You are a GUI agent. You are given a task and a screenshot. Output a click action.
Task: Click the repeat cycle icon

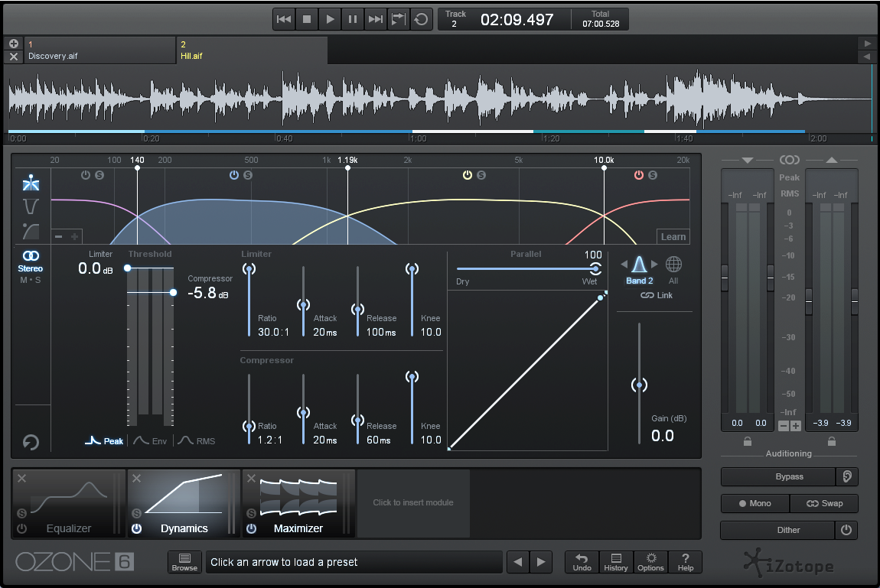tap(421, 19)
